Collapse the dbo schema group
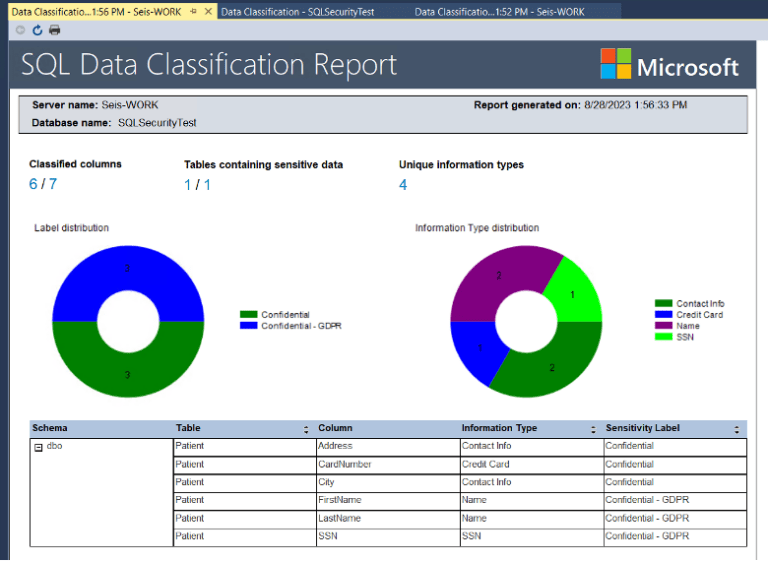The width and height of the screenshot is (768, 561). tap(39, 448)
